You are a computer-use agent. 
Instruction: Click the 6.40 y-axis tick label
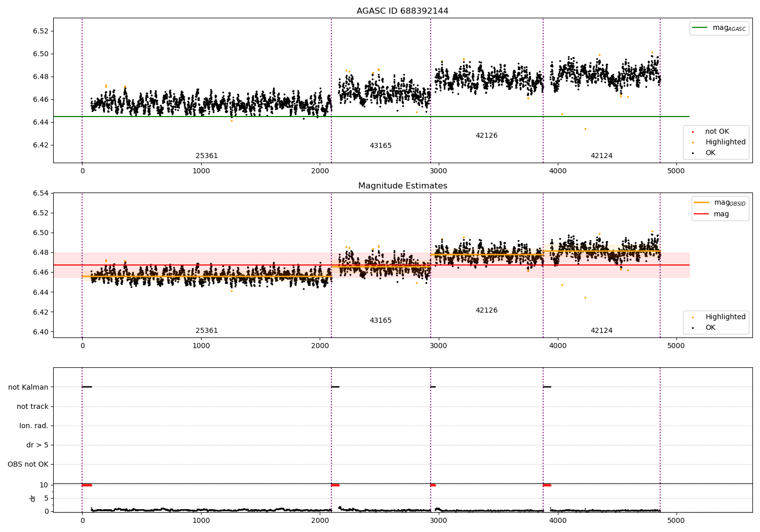pos(41,332)
